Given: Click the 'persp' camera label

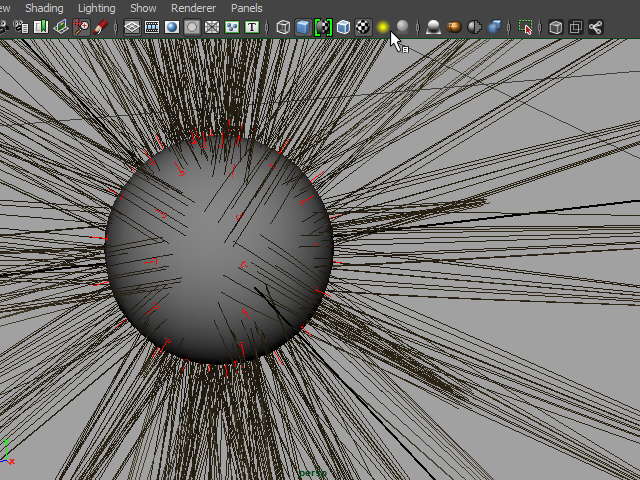Looking at the screenshot, I should tap(313, 473).
